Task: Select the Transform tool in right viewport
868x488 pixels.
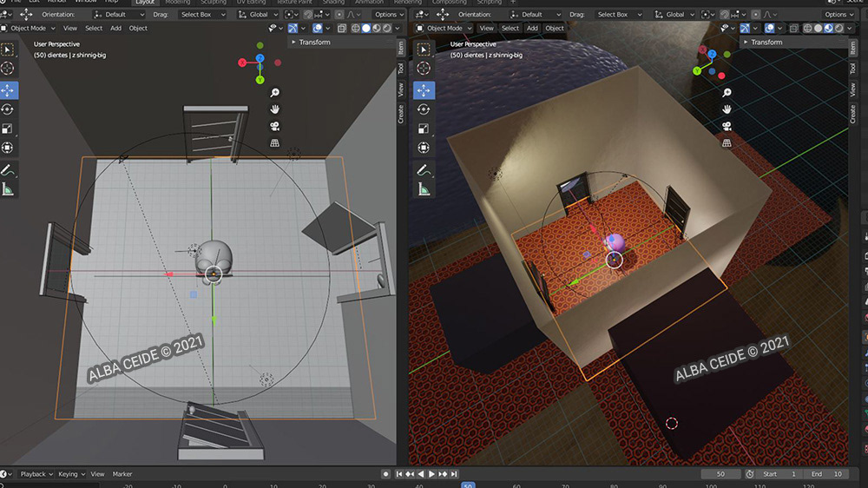Action: [x=424, y=148]
